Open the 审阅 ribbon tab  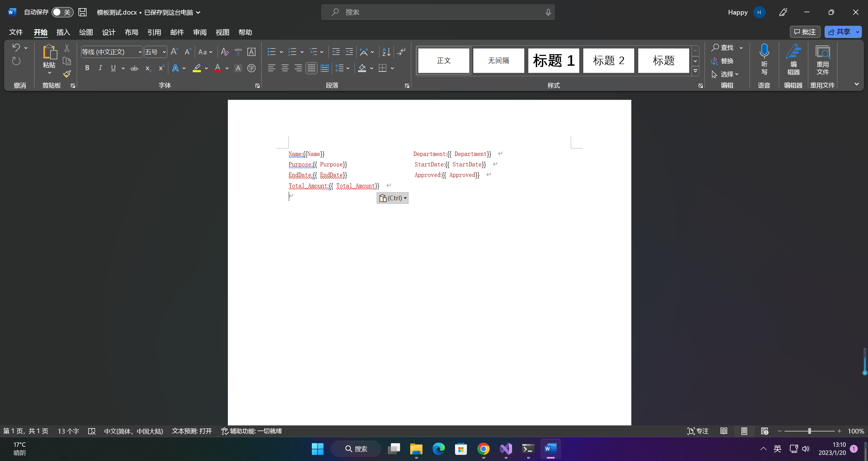[200, 32]
